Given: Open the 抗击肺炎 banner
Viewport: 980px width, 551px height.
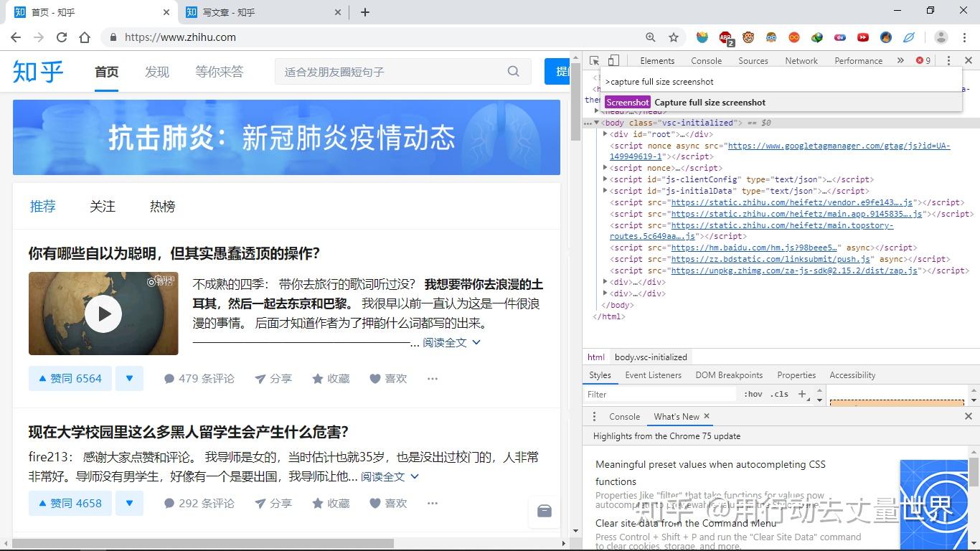Looking at the screenshot, I should tap(286, 137).
